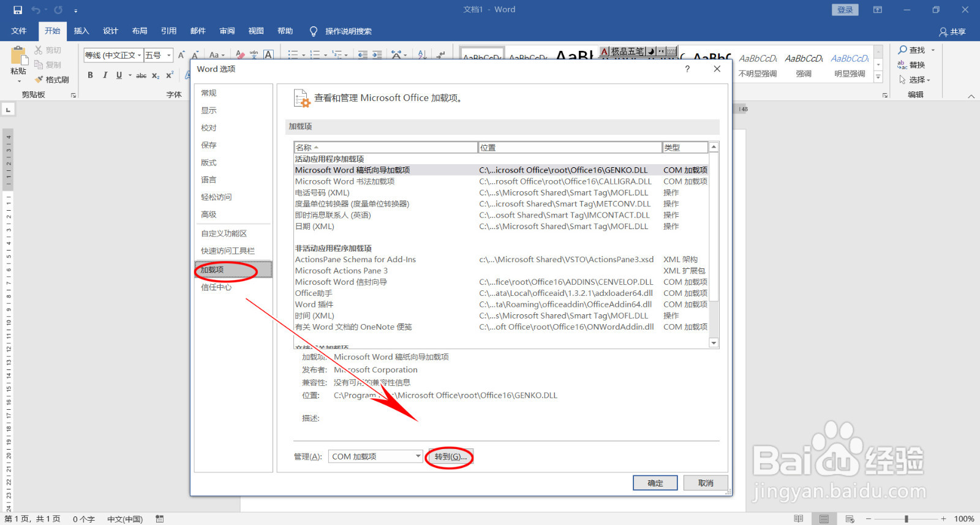Apply superscript formatting
980x525 pixels.
[170, 75]
